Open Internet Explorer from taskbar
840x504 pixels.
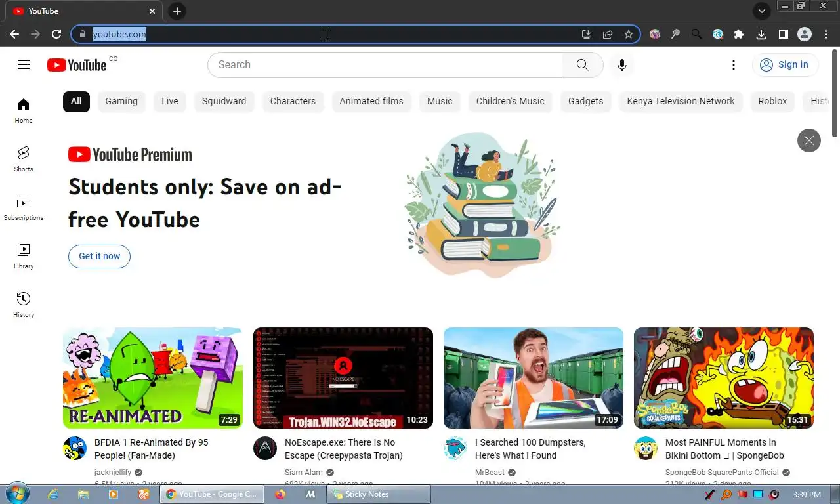(53, 494)
